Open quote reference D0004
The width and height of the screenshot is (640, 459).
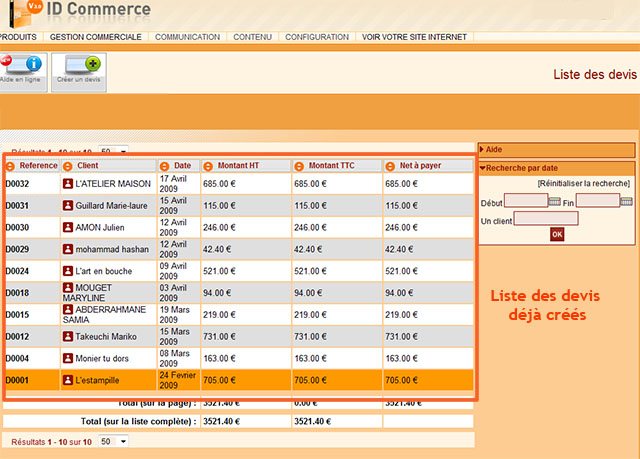pos(18,359)
